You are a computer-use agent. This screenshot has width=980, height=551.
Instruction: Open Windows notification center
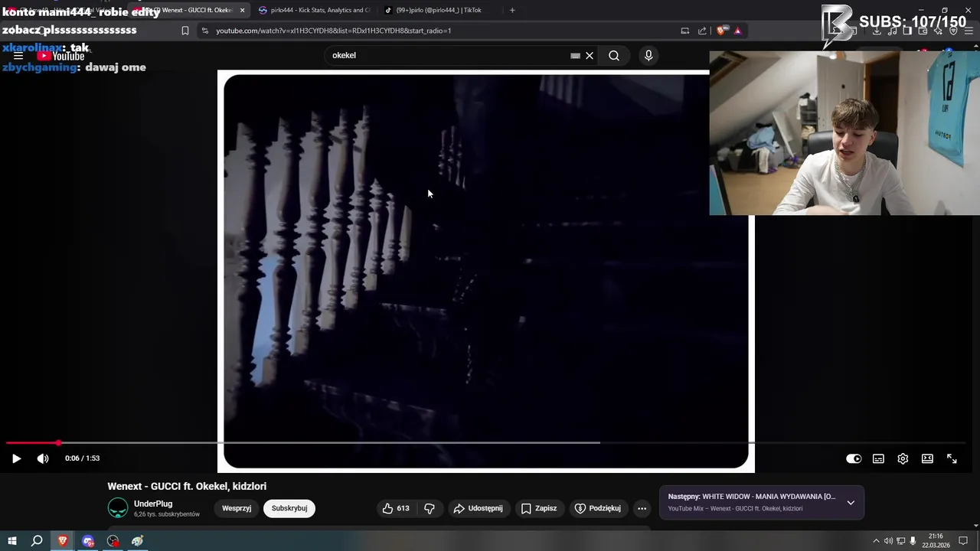click(963, 541)
